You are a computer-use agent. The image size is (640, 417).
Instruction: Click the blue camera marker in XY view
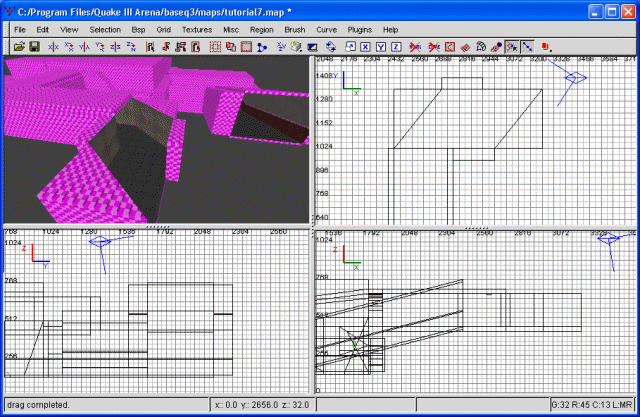[576, 78]
